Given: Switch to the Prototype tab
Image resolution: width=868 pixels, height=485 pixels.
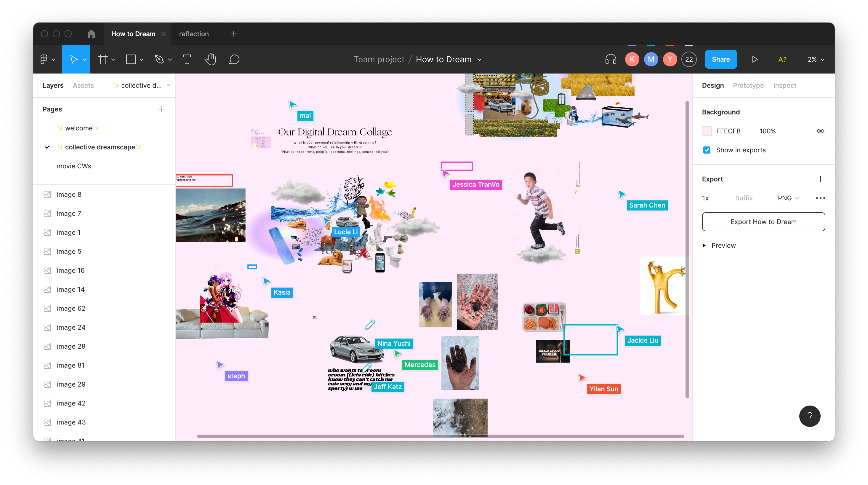Looking at the screenshot, I should pyautogui.click(x=748, y=85).
